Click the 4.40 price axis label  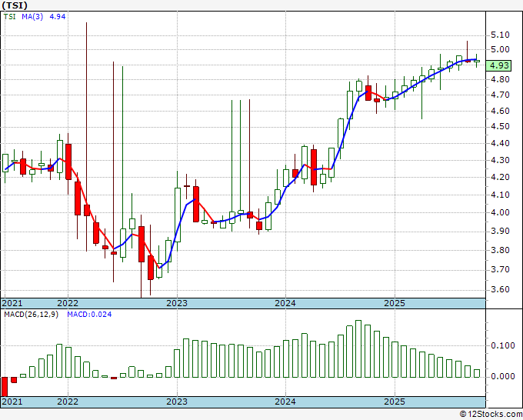[x=500, y=144]
